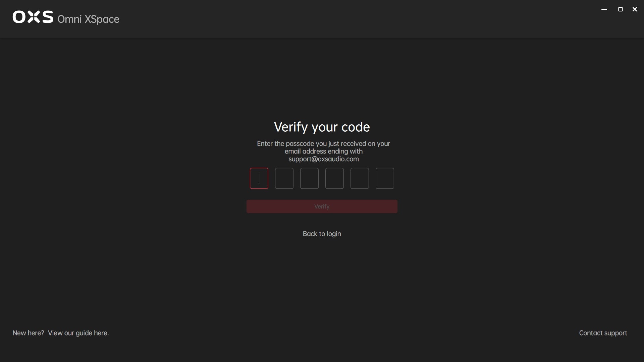
Task: Click the 'New here?' label
Action: [28, 333]
